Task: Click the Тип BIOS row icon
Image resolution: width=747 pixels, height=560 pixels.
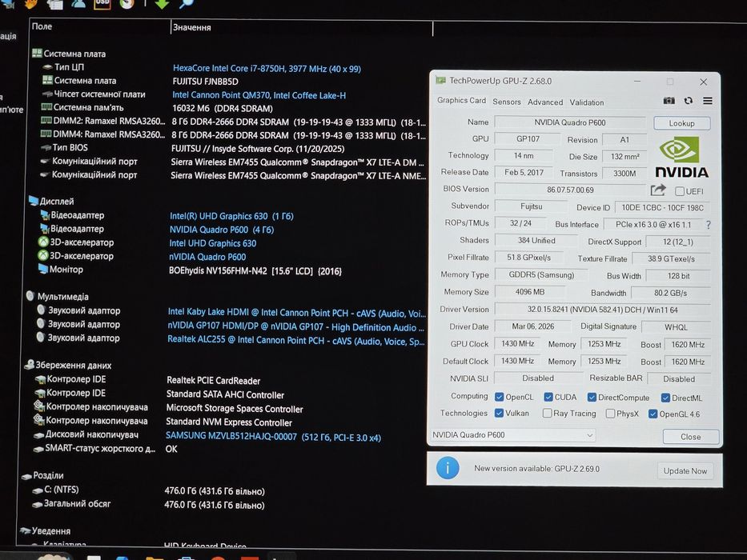Action: pos(46,148)
